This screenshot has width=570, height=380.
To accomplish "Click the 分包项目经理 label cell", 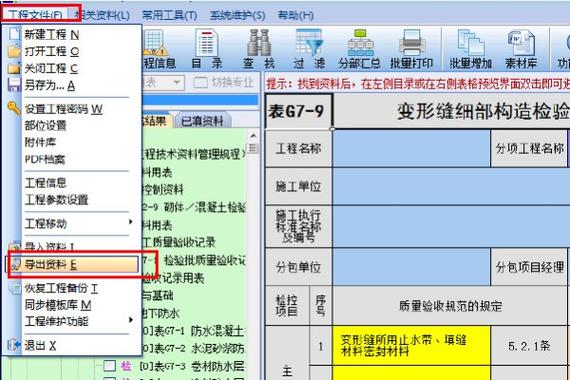I will click(529, 267).
